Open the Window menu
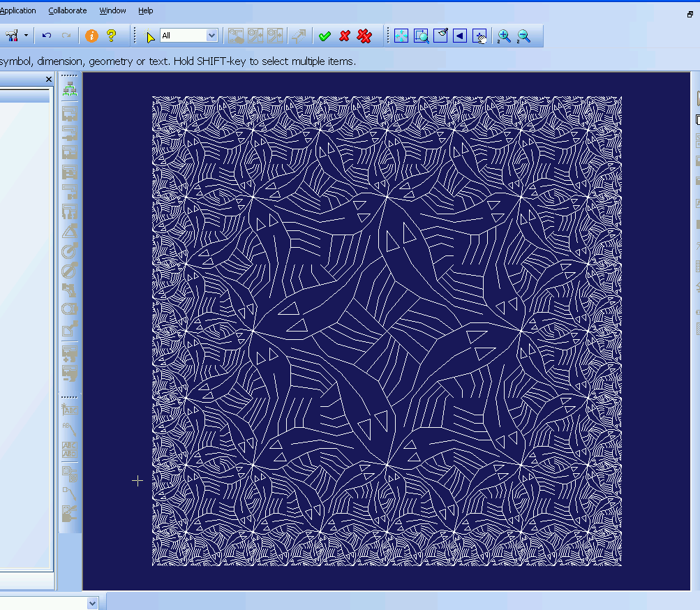Viewport: 700px width, 610px height. 112,10
